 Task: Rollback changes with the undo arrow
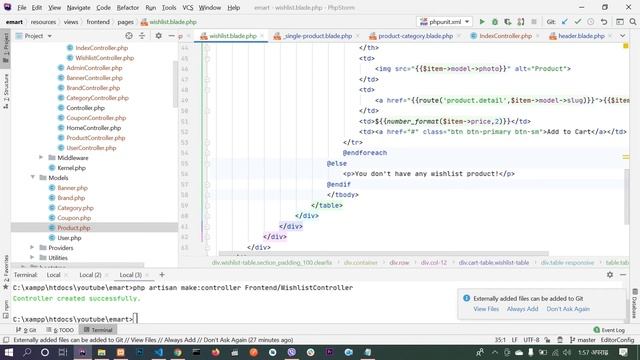(604, 22)
